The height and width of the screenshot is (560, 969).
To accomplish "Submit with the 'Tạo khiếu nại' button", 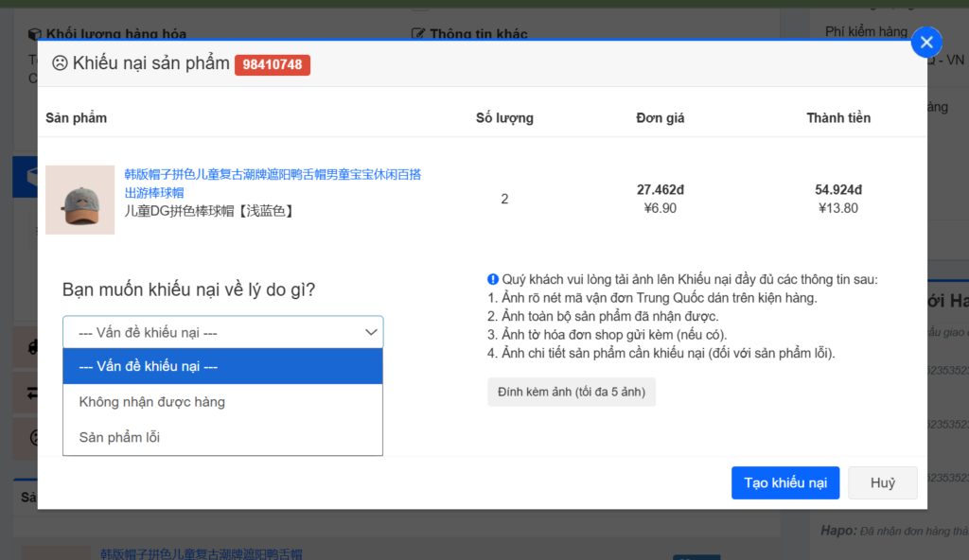I will (784, 482).
